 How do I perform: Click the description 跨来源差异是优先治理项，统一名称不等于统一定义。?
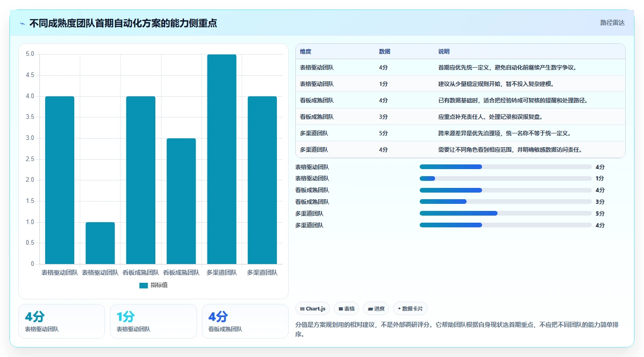(505, 133)
